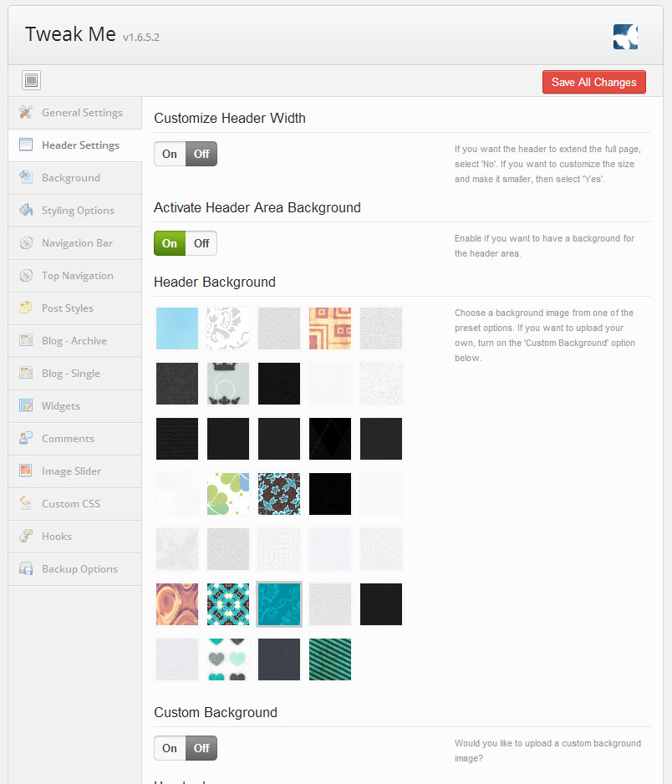The height and width of the screenshot is (784, 672).
Task: Choose the green diagonal striped background pattern
Action: 330,659
